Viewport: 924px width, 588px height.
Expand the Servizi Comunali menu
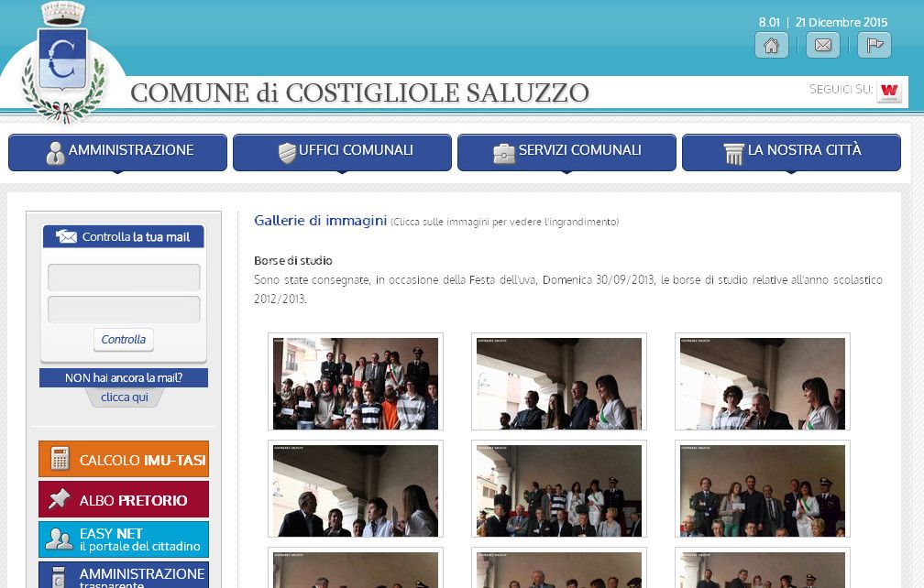(566, 152)
